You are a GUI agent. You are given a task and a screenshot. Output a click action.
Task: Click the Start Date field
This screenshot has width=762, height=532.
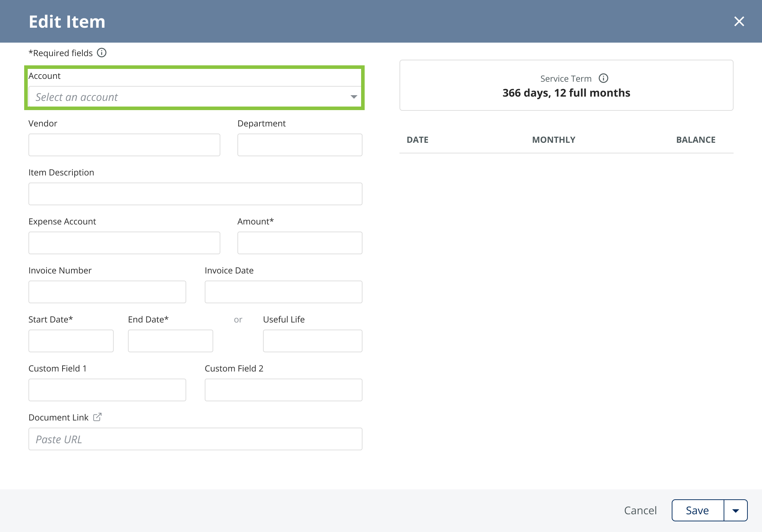71,341
